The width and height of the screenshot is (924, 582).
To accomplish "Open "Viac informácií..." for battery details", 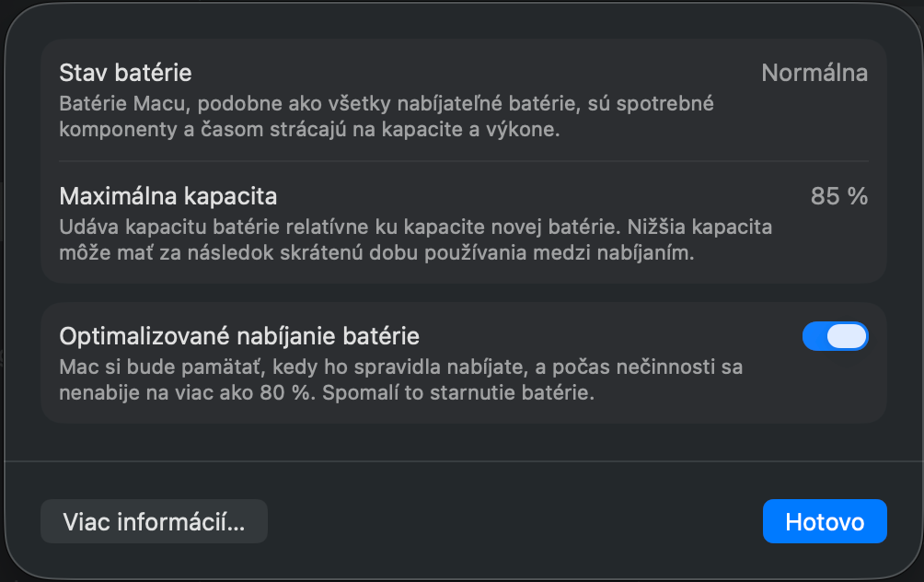I will 154,522.
